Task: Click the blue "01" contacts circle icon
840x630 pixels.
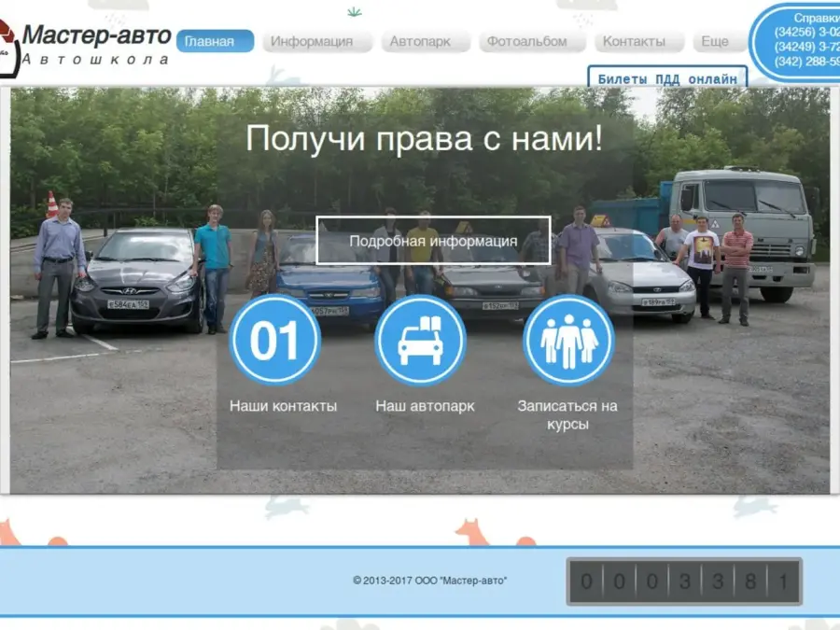Action: [x=275, y=341]
